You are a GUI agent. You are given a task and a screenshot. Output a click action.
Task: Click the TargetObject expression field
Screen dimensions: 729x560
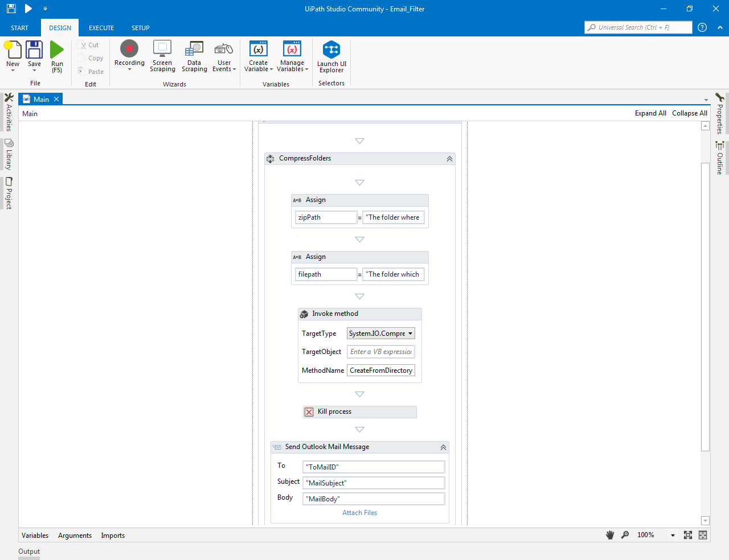[381, 352]
